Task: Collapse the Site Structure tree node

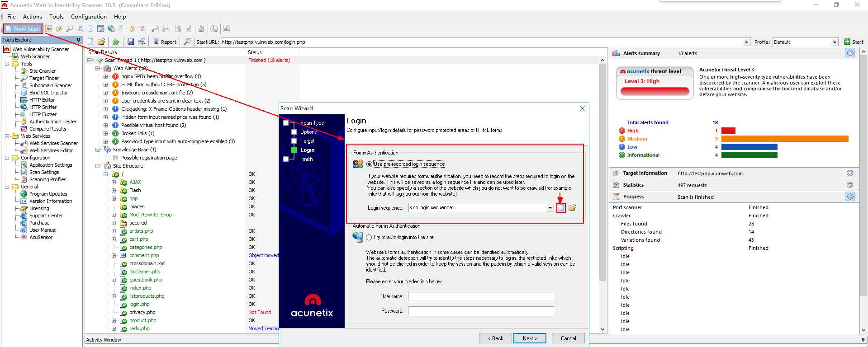Action: (x=97, y=166)
